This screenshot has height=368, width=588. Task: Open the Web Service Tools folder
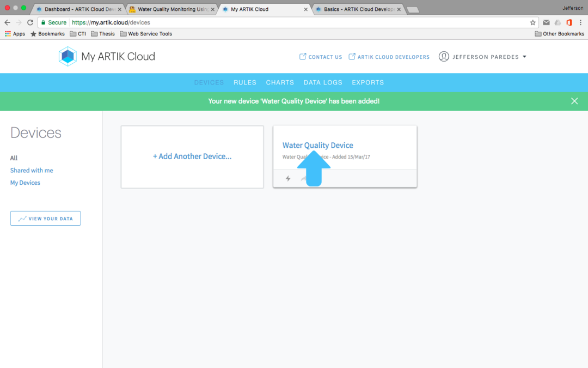click(x=146, y=34)
